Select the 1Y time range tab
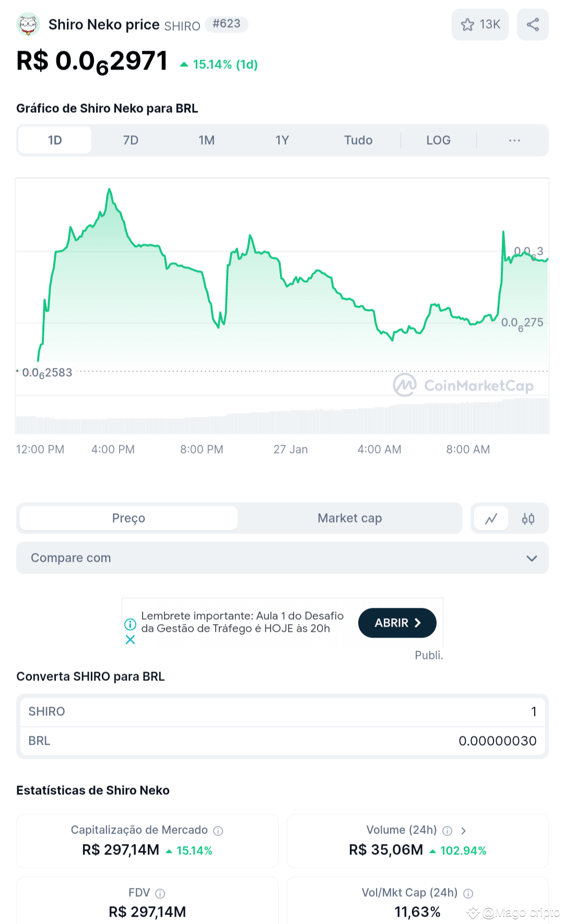This screenshot has height=924, width=564. click(x=282, y=140)
